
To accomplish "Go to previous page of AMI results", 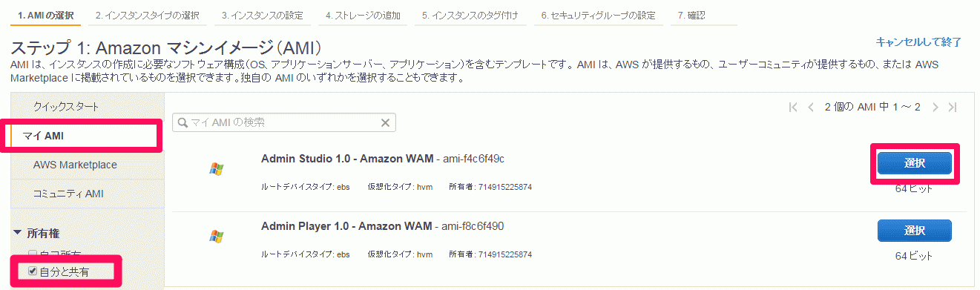I will point(811,108).
